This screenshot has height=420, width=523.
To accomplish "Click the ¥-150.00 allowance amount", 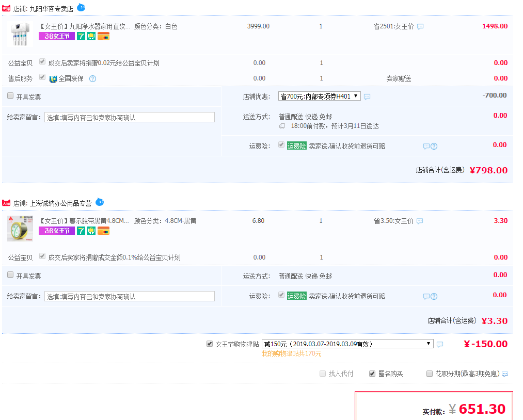I will (x=486, y=344).
